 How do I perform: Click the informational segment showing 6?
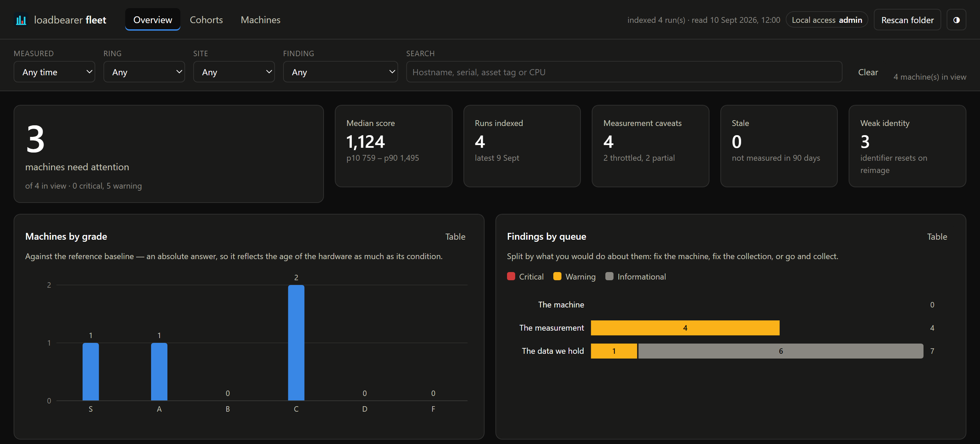781,351
